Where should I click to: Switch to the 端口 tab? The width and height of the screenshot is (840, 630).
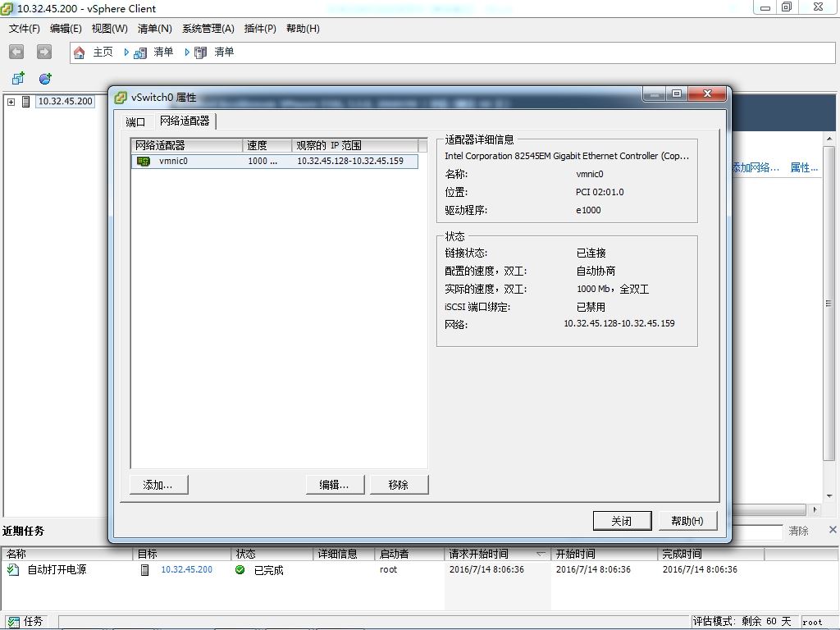pyautogui.click(x=135, y=122)
